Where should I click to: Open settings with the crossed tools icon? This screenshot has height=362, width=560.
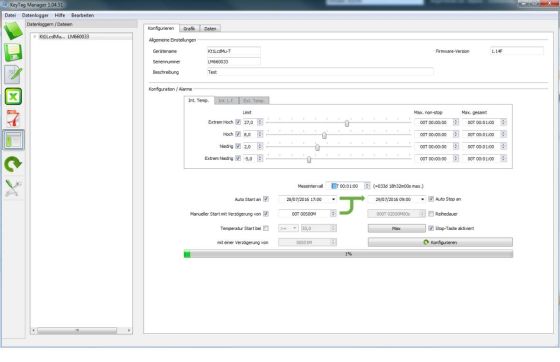coord(13,188)
